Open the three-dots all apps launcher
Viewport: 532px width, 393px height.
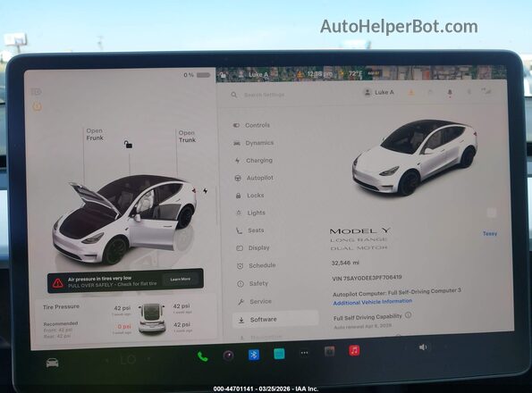[304, 353]
